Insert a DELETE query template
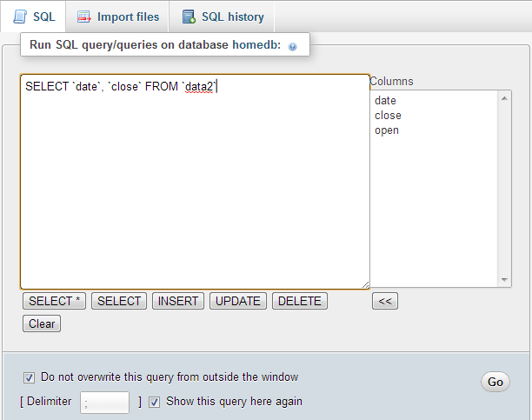532x420 pixels. [x=300, y=301]
